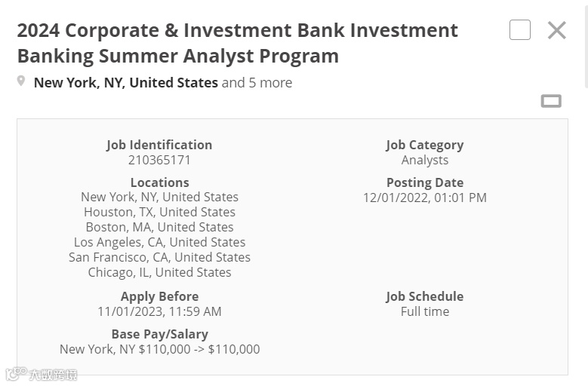Click the posting date 12/01/2022 value
This screenshot has height=386, width=588.
click(424, 198)
